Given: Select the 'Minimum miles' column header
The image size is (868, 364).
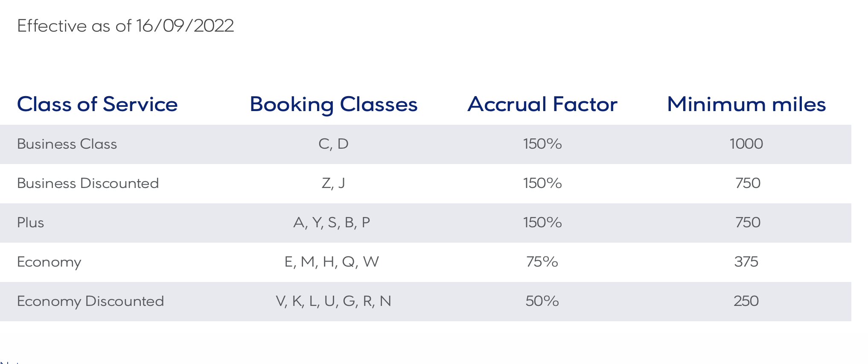Looking at the screenshot, I should coord(746,104).
